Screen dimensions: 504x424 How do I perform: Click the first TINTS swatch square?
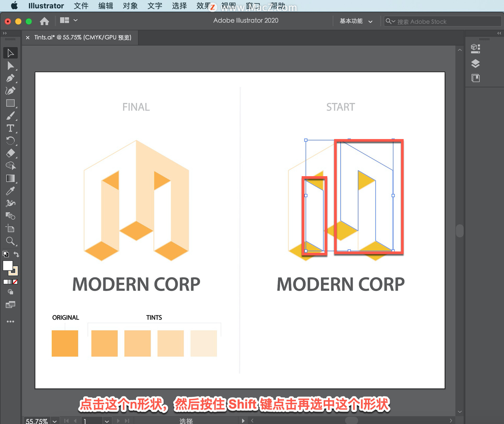104,343
